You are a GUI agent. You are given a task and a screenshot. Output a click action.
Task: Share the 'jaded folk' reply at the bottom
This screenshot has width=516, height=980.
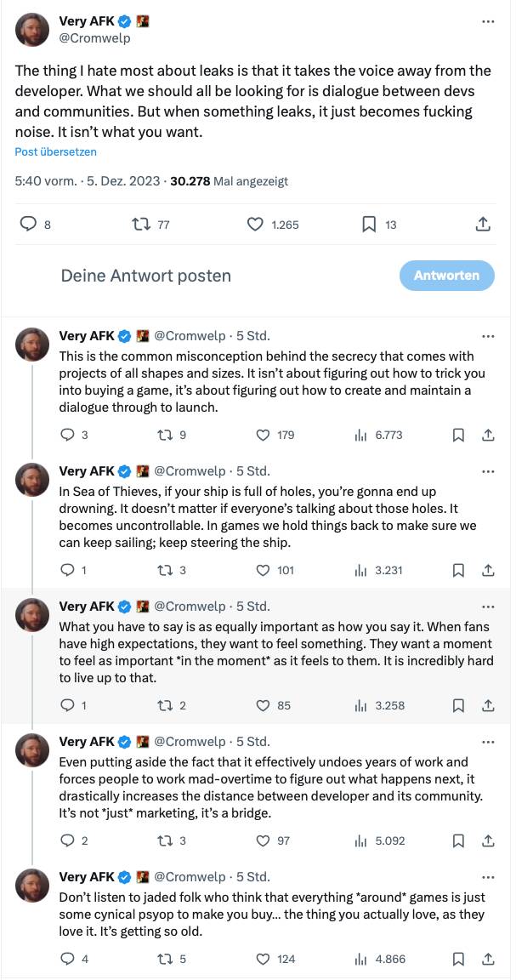click(489, 959)
